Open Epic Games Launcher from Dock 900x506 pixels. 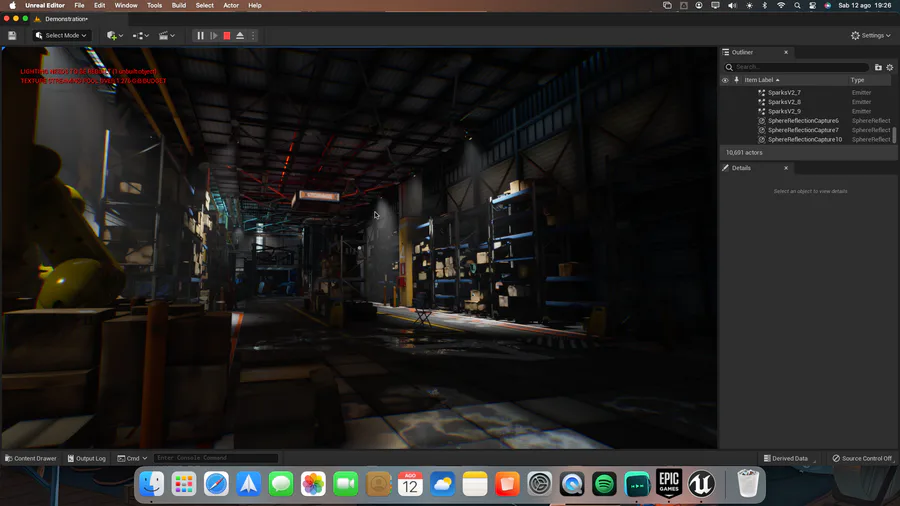(669, 484)
